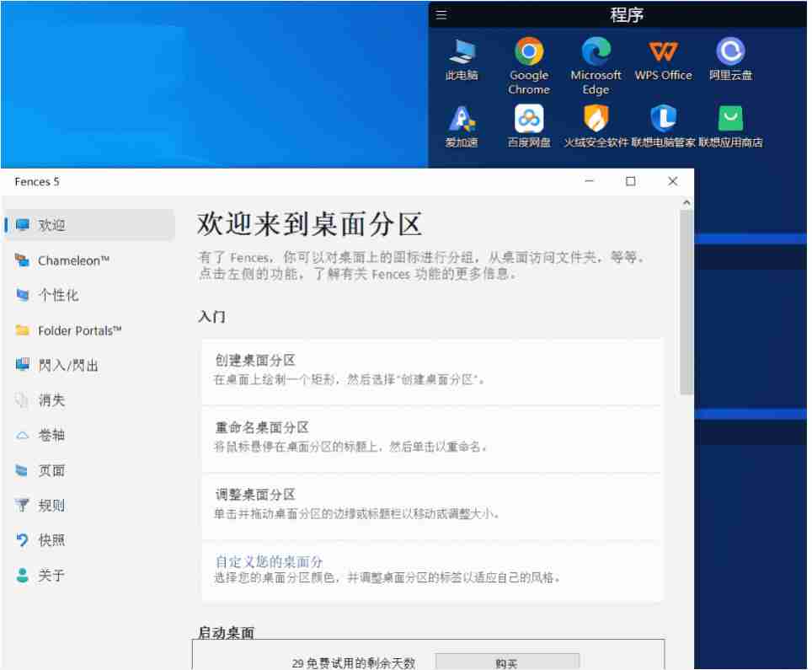Click the 启动桌面 section heading
Viewport: 812px width, 670px height.
(227, 633)
